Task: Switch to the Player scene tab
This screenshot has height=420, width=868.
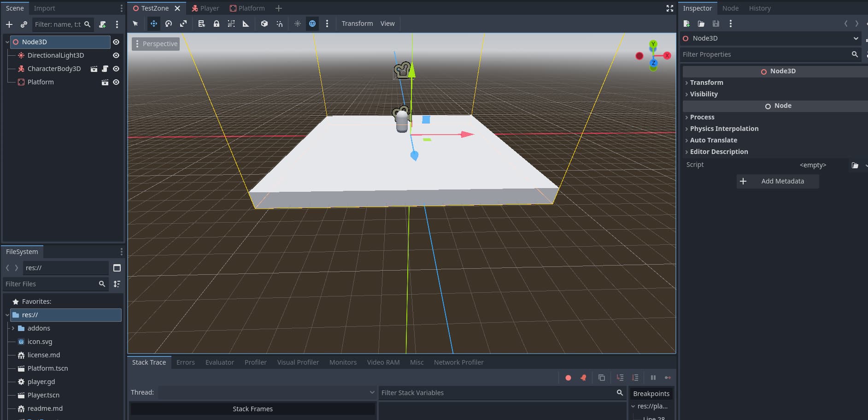Action: pyautogui.click(x=205, y=8)
